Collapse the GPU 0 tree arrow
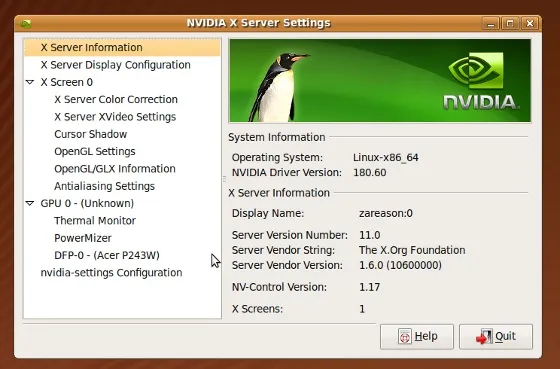Image resolution: width=560 pixels, height=369 pixels. (x=30, y=203)
